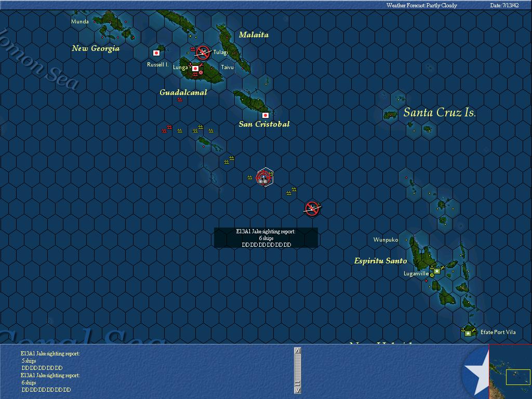Select the Luganville anchor port icon

point(432,268)
